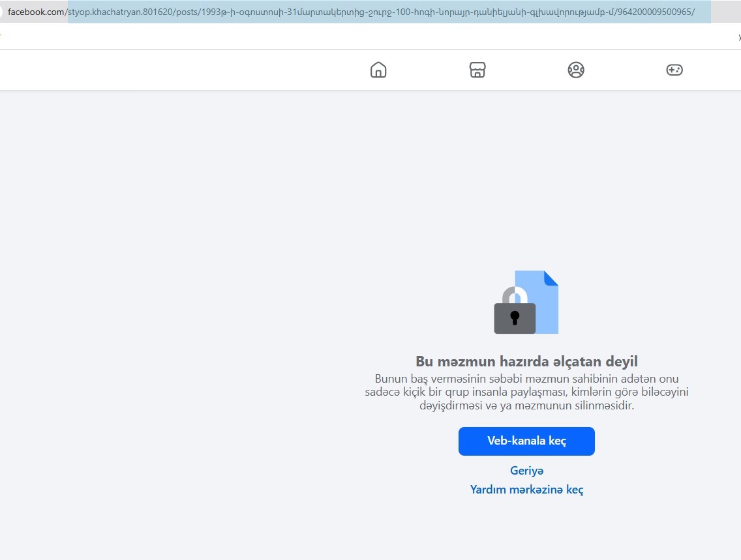Dismiss the bar using the right-edge x

[x=738, y=37]
